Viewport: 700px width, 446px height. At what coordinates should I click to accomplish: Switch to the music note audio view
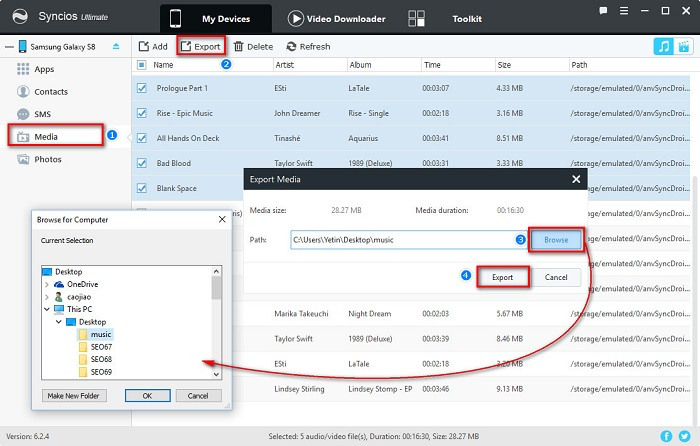pyautogui.click(x=663, y=46)
